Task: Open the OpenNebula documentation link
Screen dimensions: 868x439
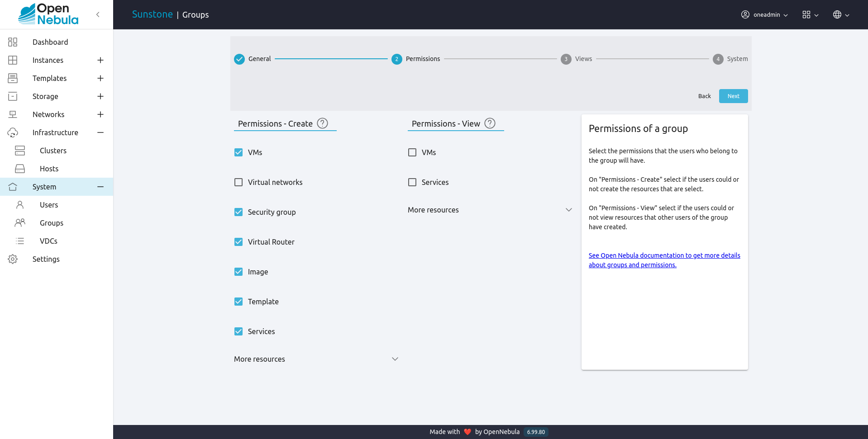Action: [664, 260]
